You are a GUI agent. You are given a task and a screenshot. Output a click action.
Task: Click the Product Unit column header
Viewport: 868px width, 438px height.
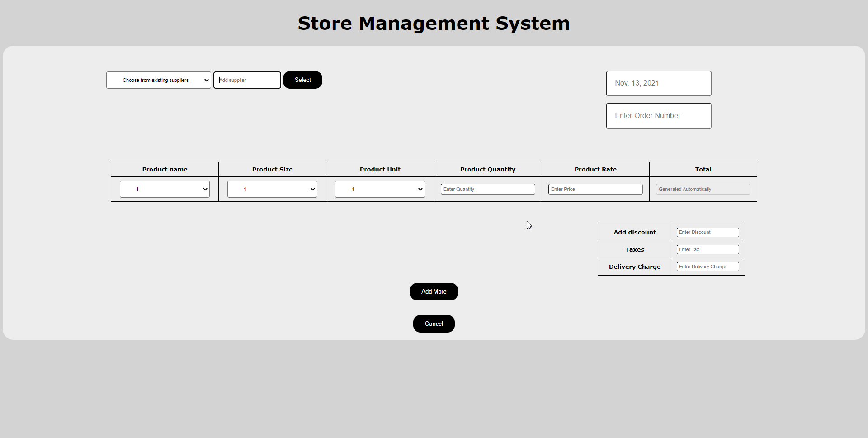380,169
